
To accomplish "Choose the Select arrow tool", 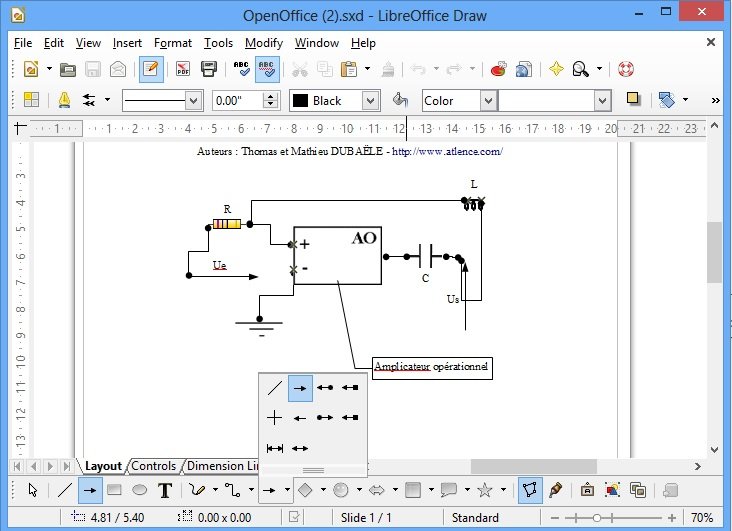I will [x=33, y=490].
